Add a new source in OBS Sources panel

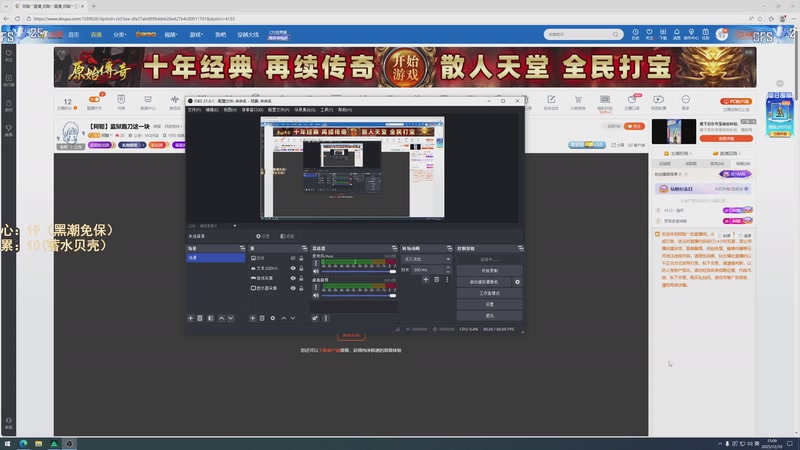tap(253, 318)
